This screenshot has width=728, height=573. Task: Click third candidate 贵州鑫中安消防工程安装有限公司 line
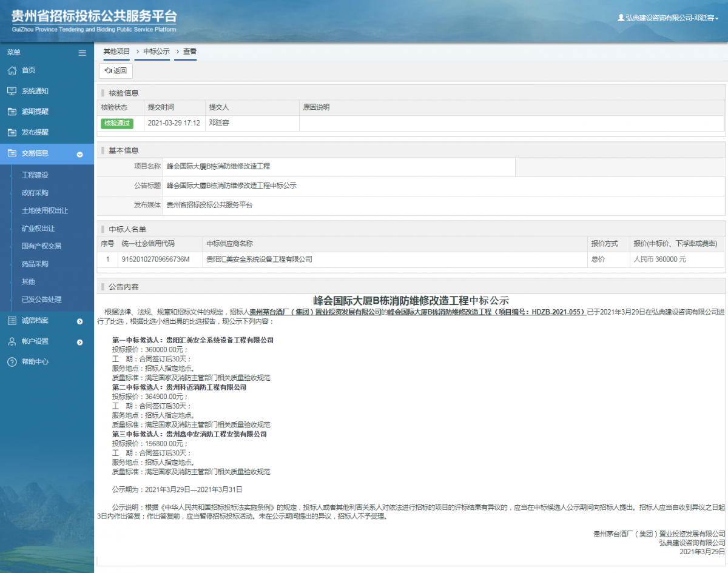pyautogui.click(x=189, y=434)
